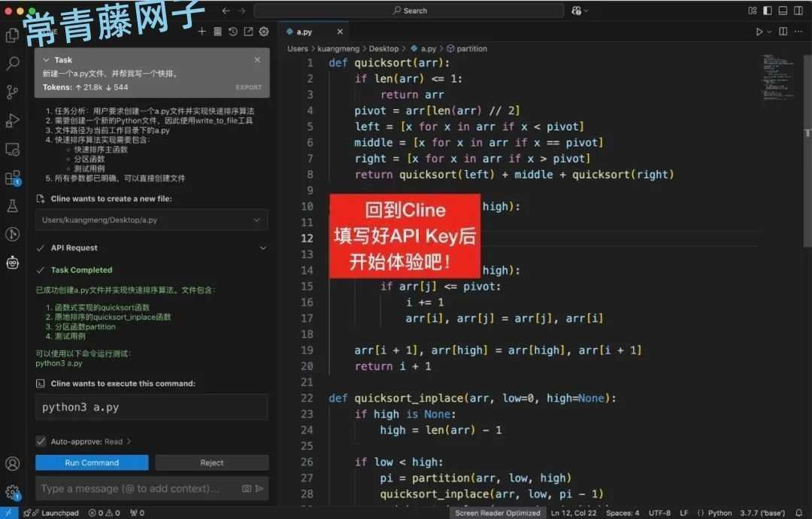Split the editor right
812x519 pixels.
pyautogui.click(x=783, y=32)
